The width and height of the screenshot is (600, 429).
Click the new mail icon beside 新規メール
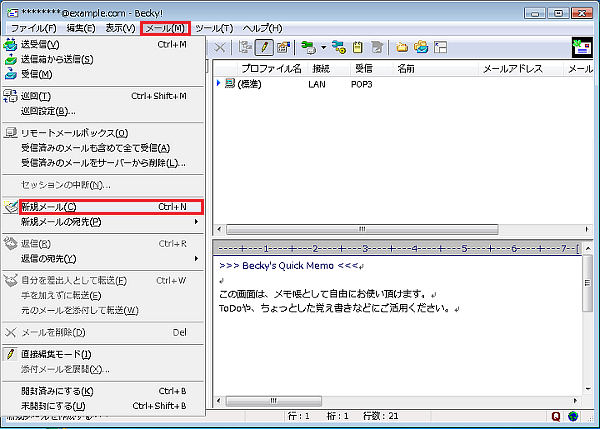click(x=11, y=207)
